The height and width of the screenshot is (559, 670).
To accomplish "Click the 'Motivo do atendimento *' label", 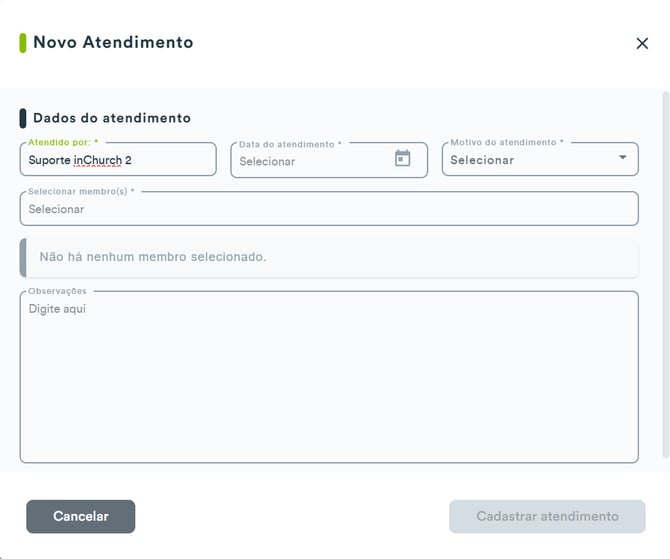I will tap(507, 142).
